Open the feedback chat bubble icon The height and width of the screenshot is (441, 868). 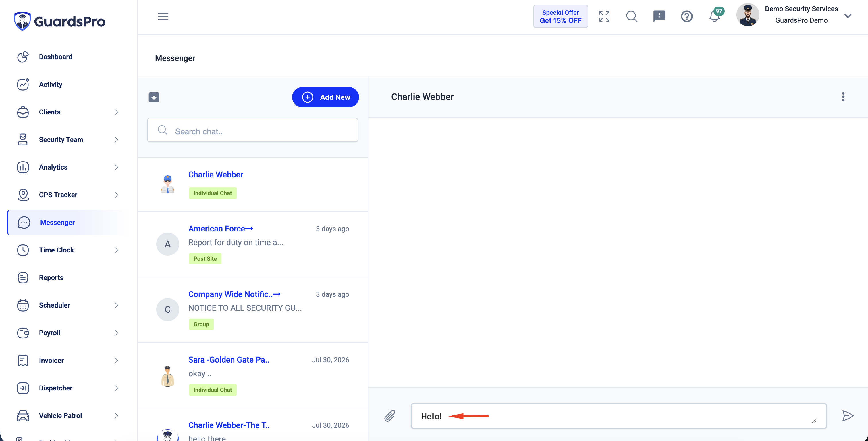coord(659,16)
